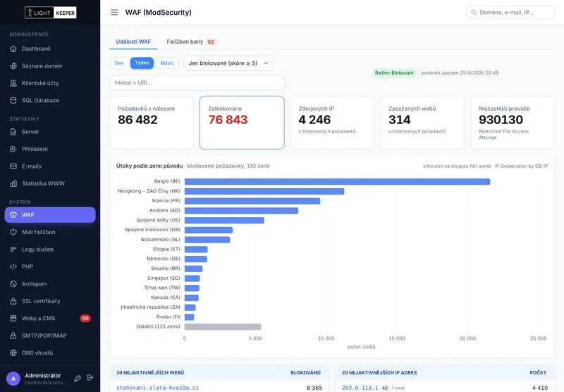Screen dimensions: 564x392
Task: Open Dashboard house icon in sidebar
Action: (13, 49)
